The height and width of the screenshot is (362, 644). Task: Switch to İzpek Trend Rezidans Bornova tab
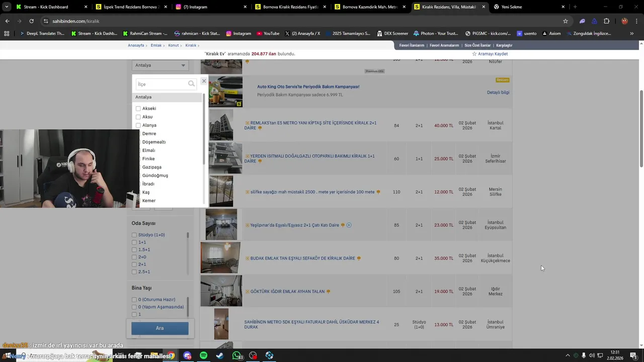(x=131, y=7)
